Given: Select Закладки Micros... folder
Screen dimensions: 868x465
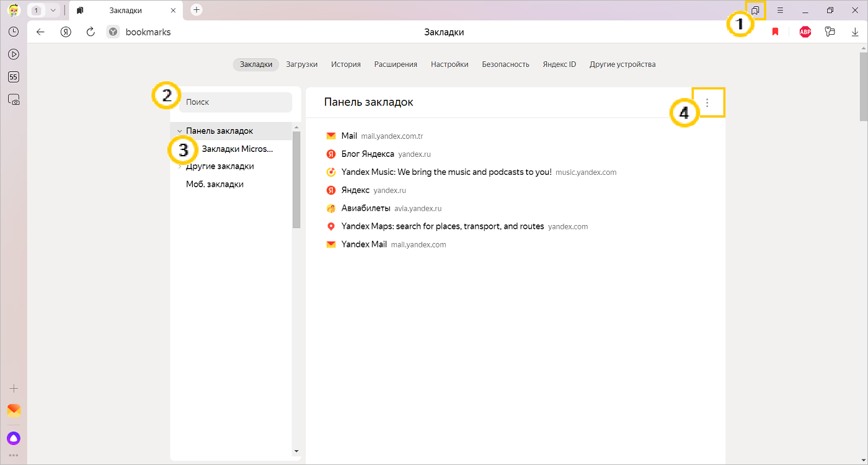Looking at the screenshot, I should (237, 149).
